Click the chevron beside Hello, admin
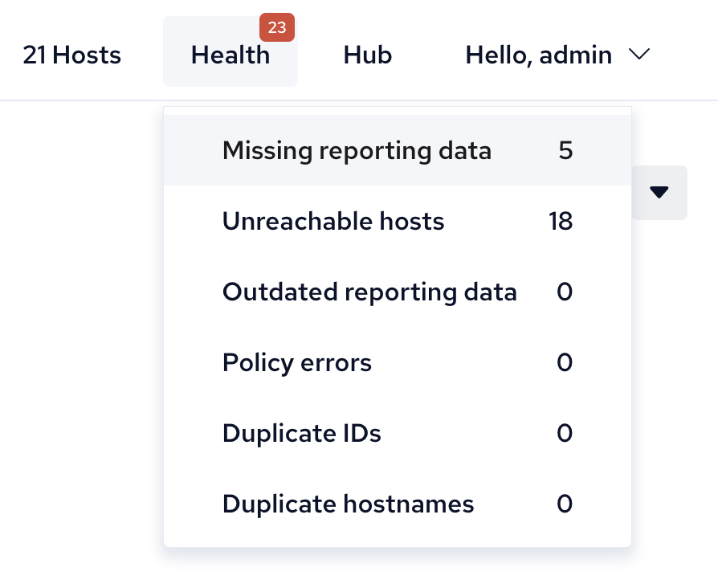The width and height of the screenshot is (718, 588). (x=639, y=55)
